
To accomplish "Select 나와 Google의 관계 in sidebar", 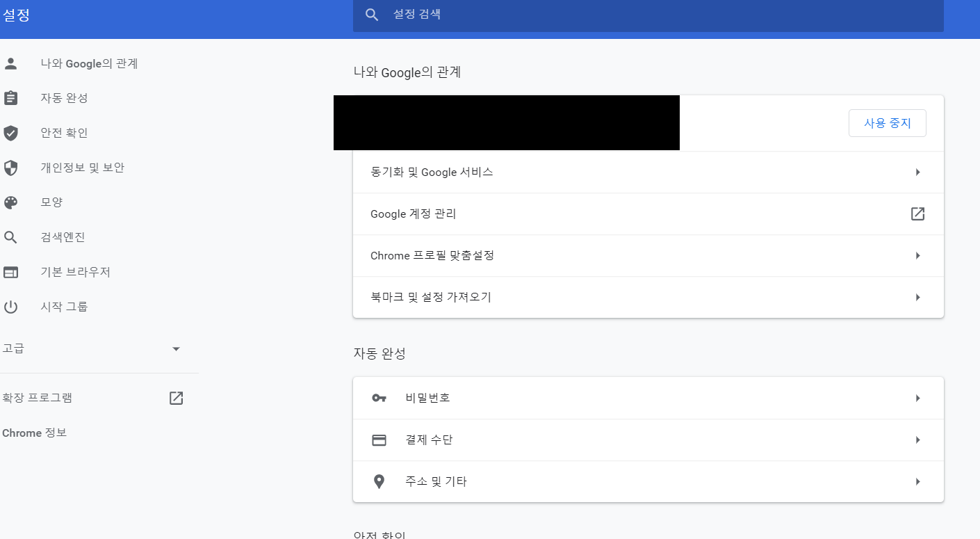I will click(89, 63).
